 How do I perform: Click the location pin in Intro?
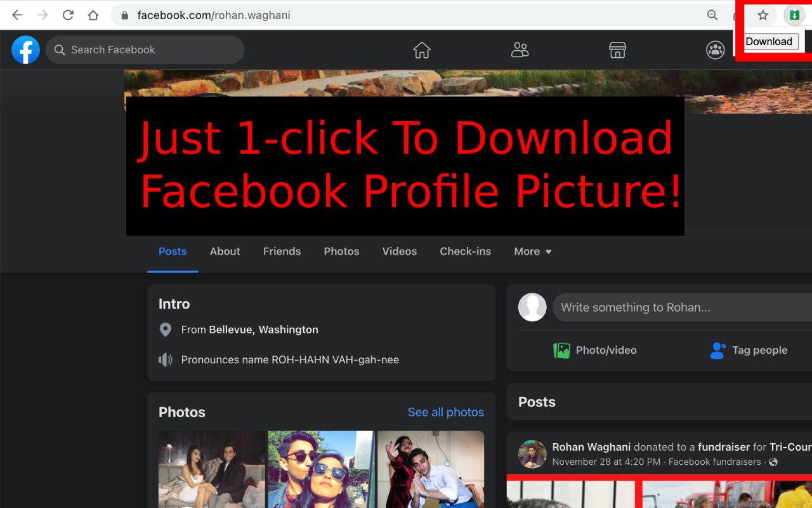click(166, 330)
